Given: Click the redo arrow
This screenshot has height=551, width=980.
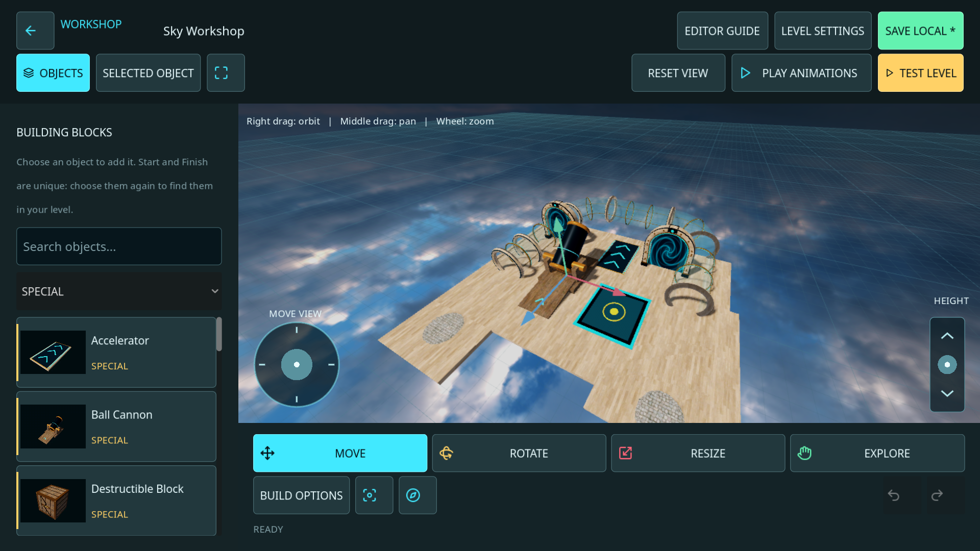Looking at the screenshot, I should pyautogui.click(x=937, y=495).
